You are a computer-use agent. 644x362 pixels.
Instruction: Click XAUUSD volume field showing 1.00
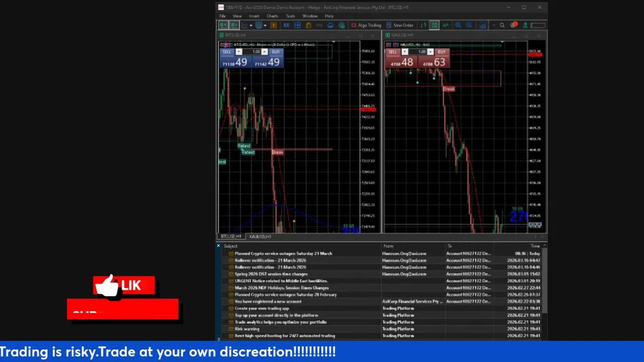pyautogui.click(x=418, y=52)
